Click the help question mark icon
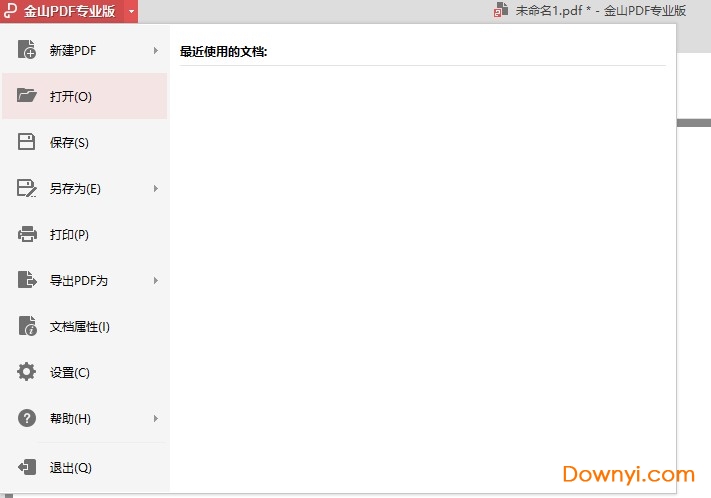The image size is (711, 498). click(x=27, y=418)
